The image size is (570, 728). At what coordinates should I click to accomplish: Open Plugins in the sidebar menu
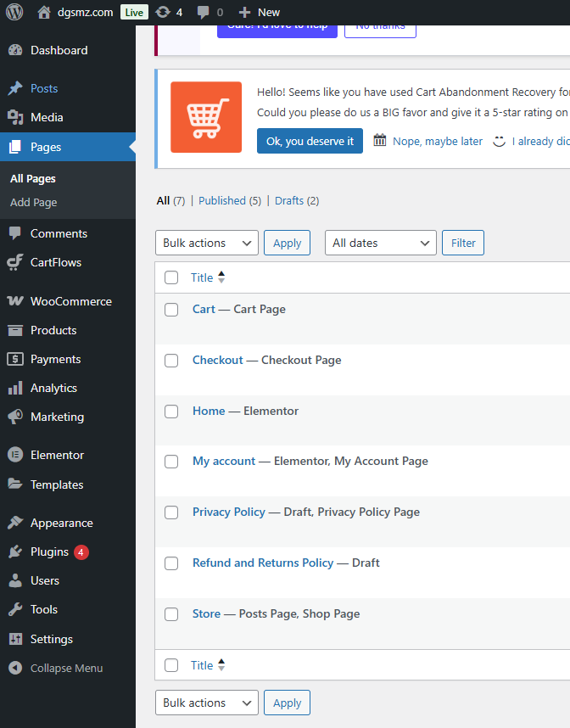click(49, 552)
